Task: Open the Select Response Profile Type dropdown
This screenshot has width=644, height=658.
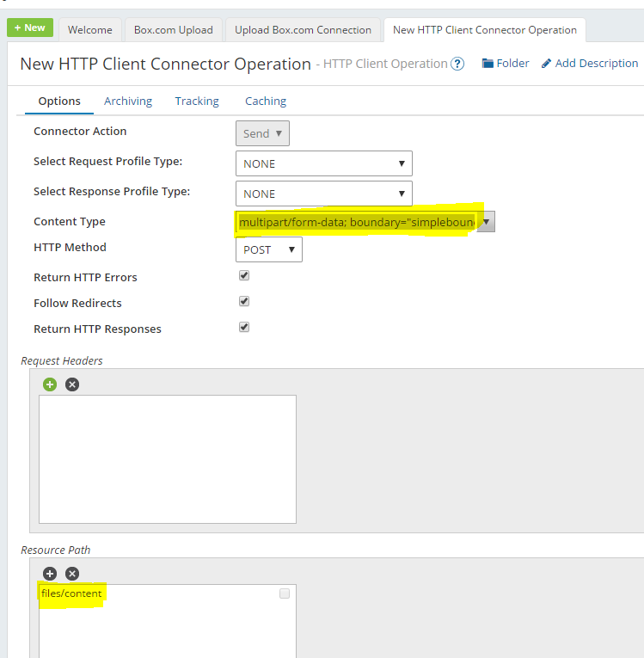Action: click(x=324, y=194)
